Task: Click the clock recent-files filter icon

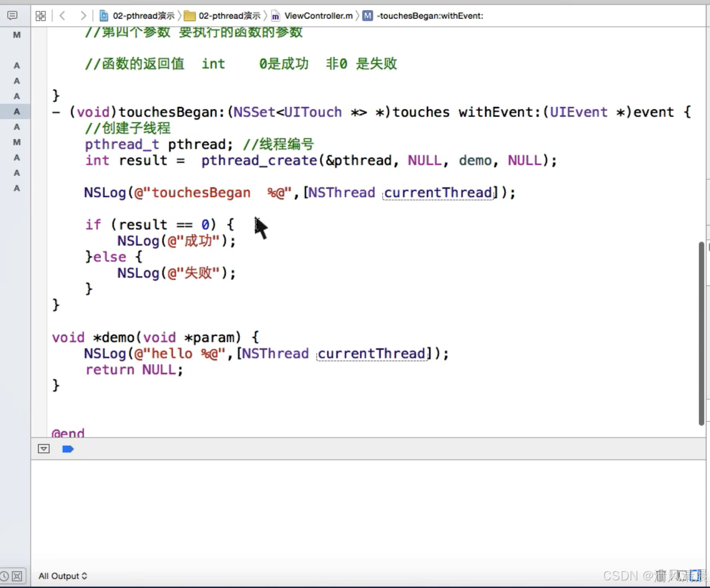Action: [x=4, y=576]
